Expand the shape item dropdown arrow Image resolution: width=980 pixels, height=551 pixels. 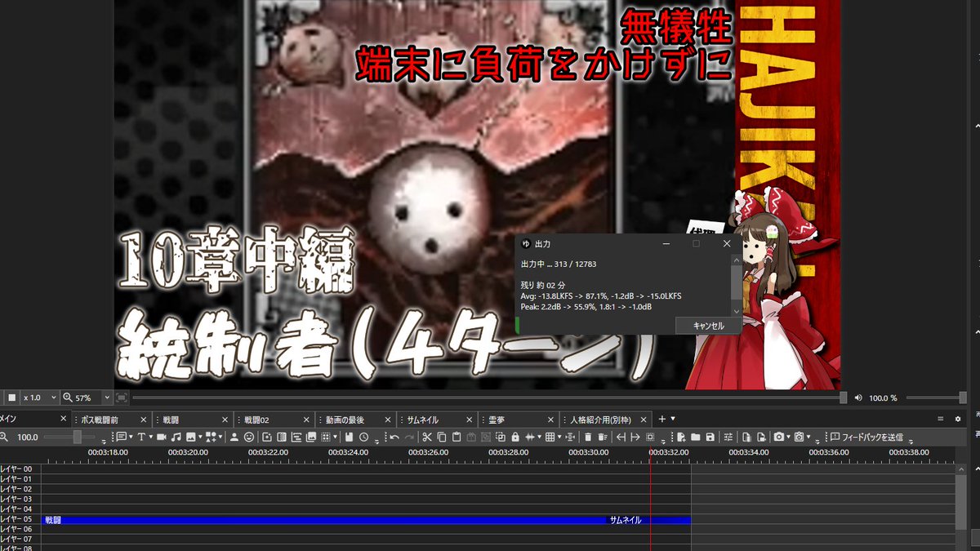tap(220, 437)
